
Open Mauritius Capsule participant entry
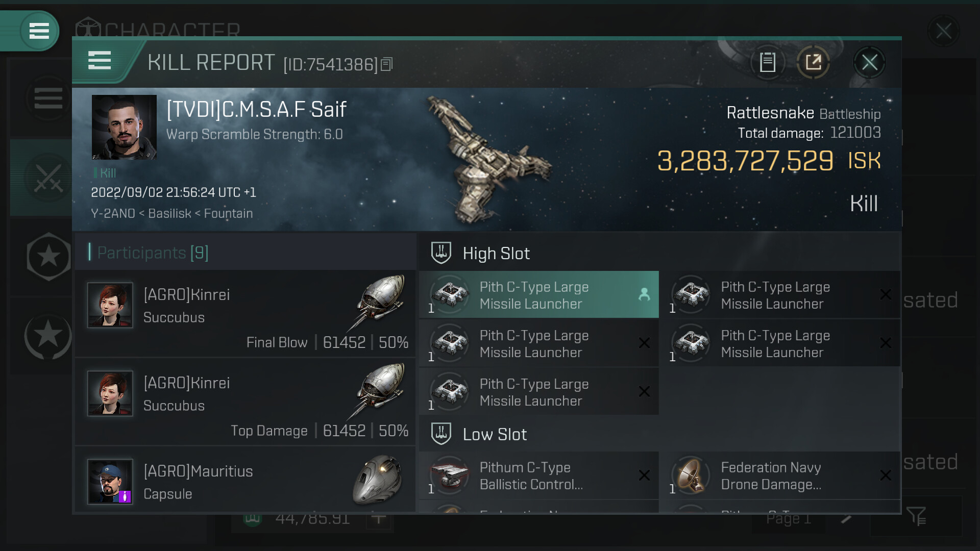coord(245,481)
